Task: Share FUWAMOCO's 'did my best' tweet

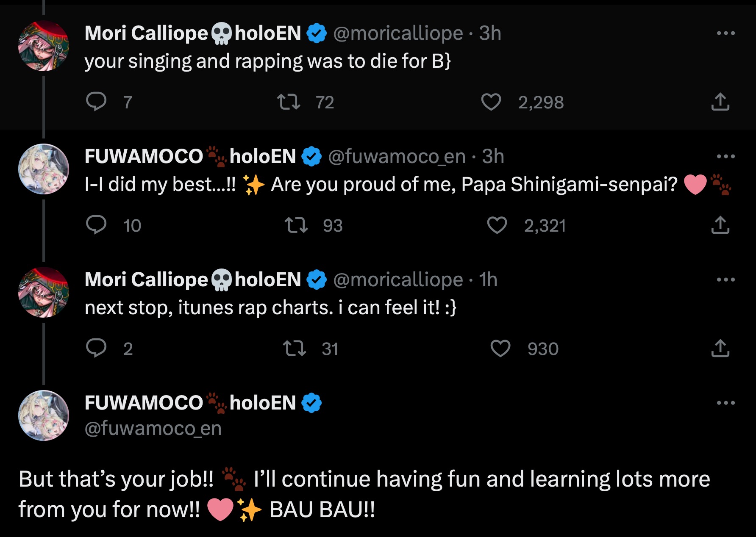Action: pos(720,225)
